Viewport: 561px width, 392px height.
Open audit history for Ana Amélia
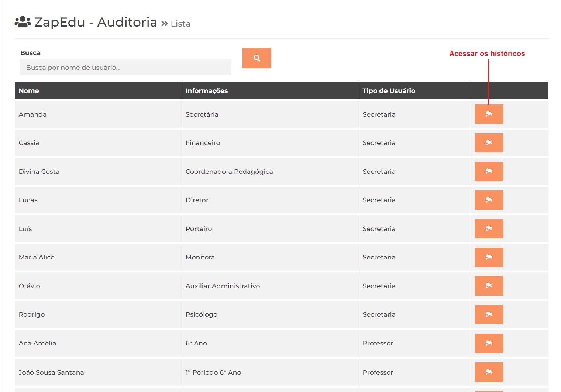point(489,343)
